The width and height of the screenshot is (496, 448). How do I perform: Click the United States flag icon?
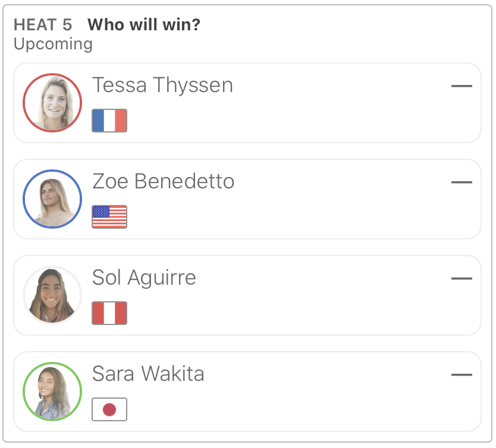109,217
